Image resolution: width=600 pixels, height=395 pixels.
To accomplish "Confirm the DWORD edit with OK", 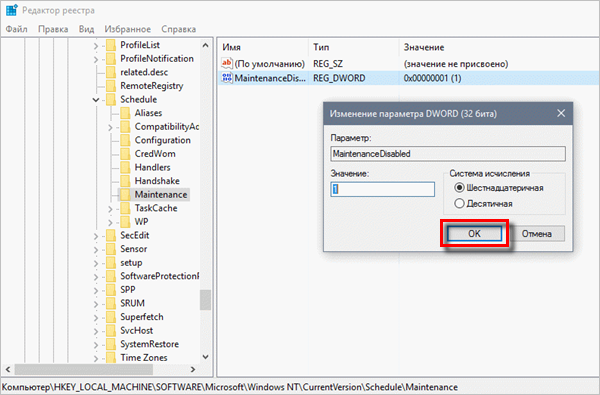I will click(474, 233).
